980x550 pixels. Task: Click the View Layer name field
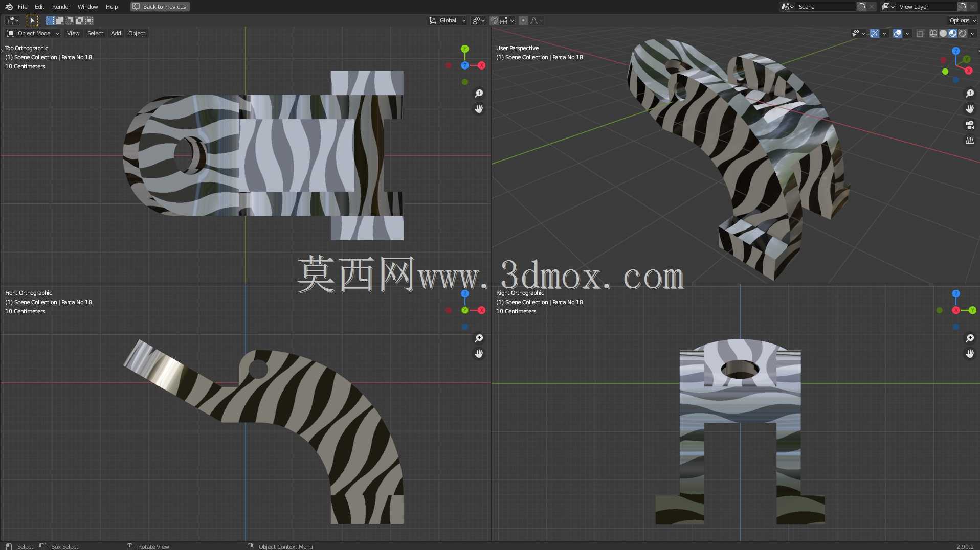point(926,7)
